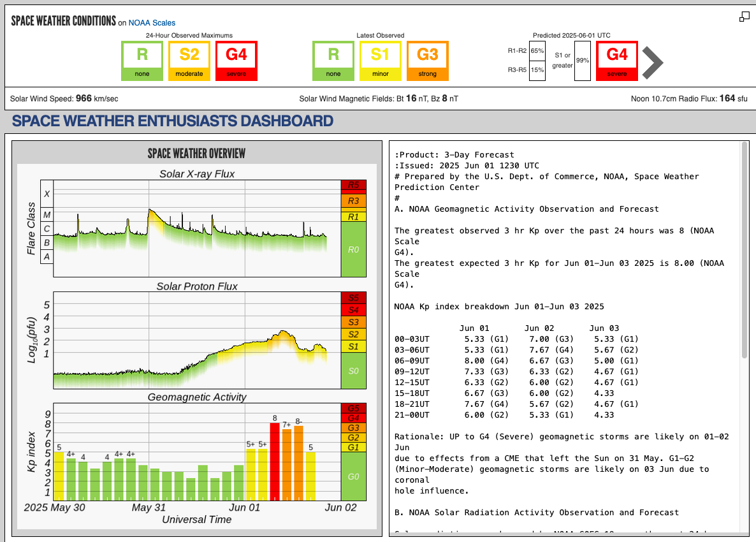Click the orange Kp 8- bar
The height and width of the screenshot is (542, 756).
298,463
